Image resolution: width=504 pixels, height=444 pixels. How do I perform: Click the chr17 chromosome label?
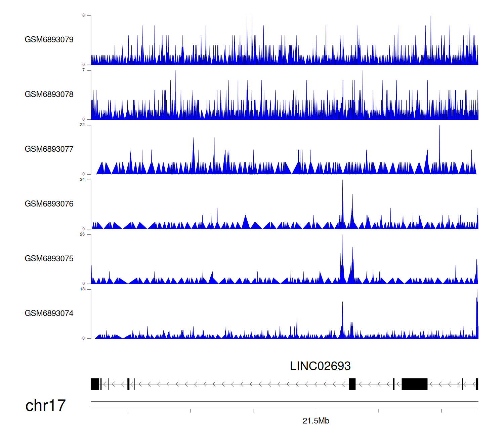click(x=45, y=406)
